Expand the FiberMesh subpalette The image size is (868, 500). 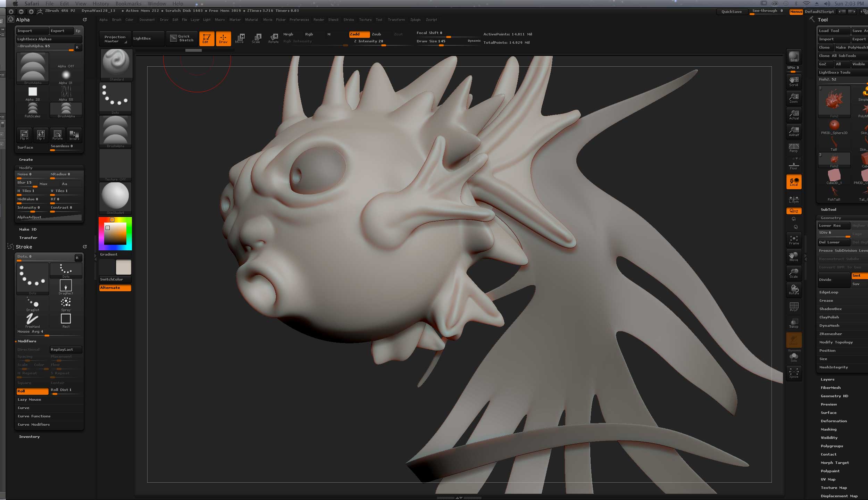[x=831, y=387]
